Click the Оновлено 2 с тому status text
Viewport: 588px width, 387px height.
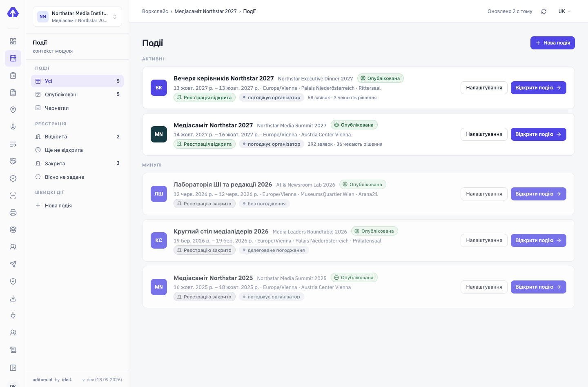coord(510,11)
